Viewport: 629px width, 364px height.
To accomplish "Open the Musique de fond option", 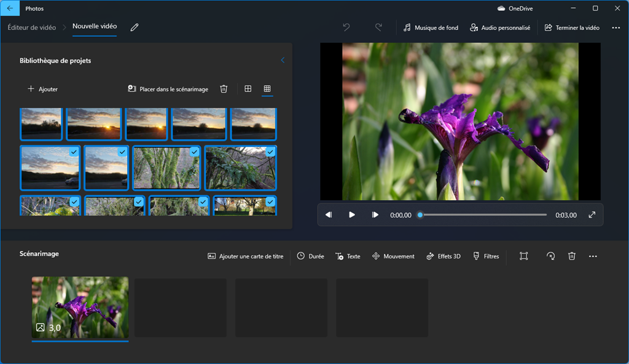I will pyautogui.click(x=431, y=28).
